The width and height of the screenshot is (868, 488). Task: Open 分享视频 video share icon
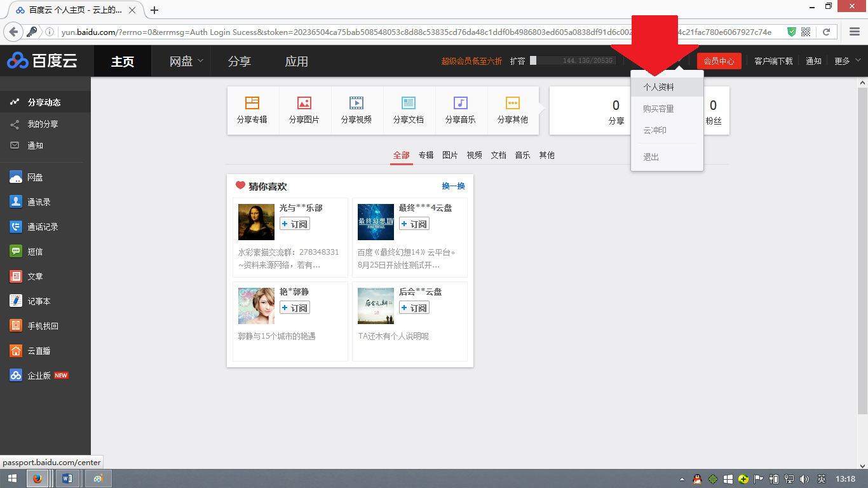click(x=356, y=110)
